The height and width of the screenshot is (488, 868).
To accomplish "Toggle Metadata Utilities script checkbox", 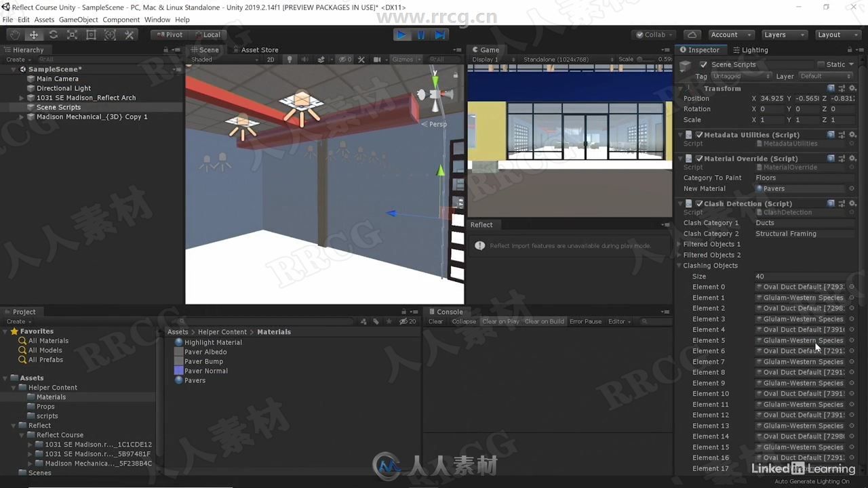I will tap(699, 135).
